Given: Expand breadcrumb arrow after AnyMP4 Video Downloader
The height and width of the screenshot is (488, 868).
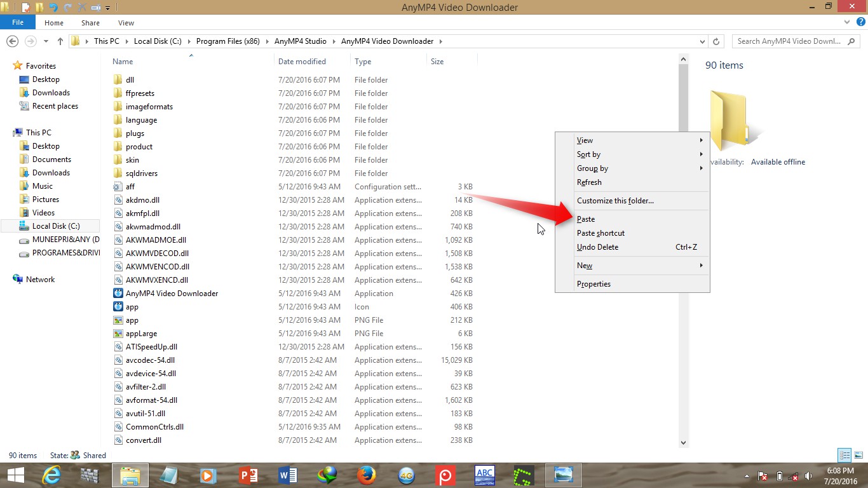Looking at the screenshot, I should coord(440,41).
